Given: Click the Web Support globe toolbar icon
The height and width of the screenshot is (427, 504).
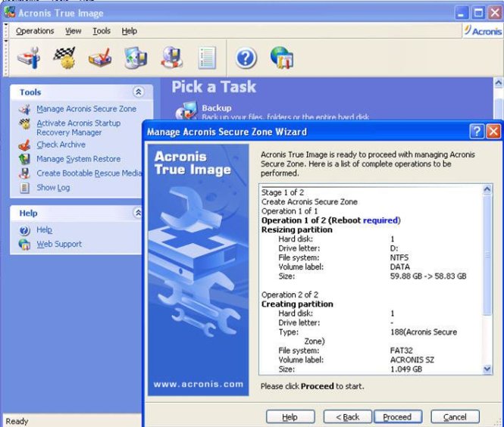Looking at the screenshot, I should click(x=282, y=58).
